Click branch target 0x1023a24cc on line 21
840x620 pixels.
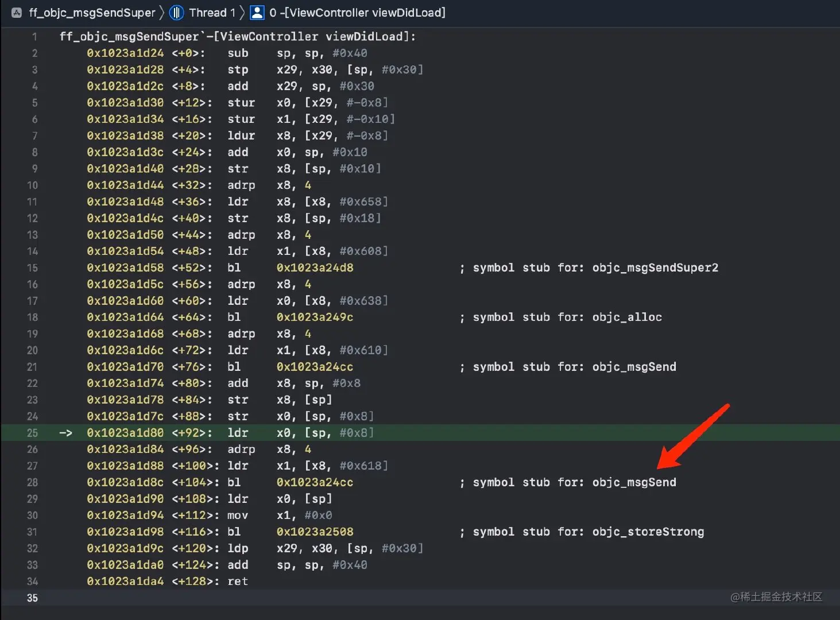tap(315, 367)
